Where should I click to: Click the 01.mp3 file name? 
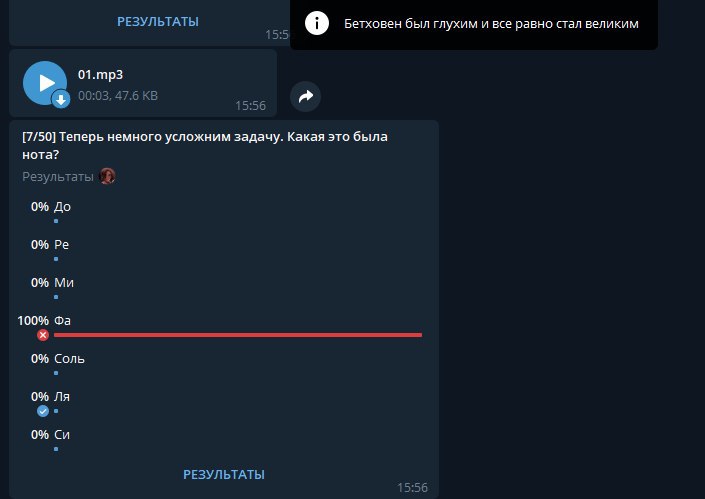tap(100, 75)
